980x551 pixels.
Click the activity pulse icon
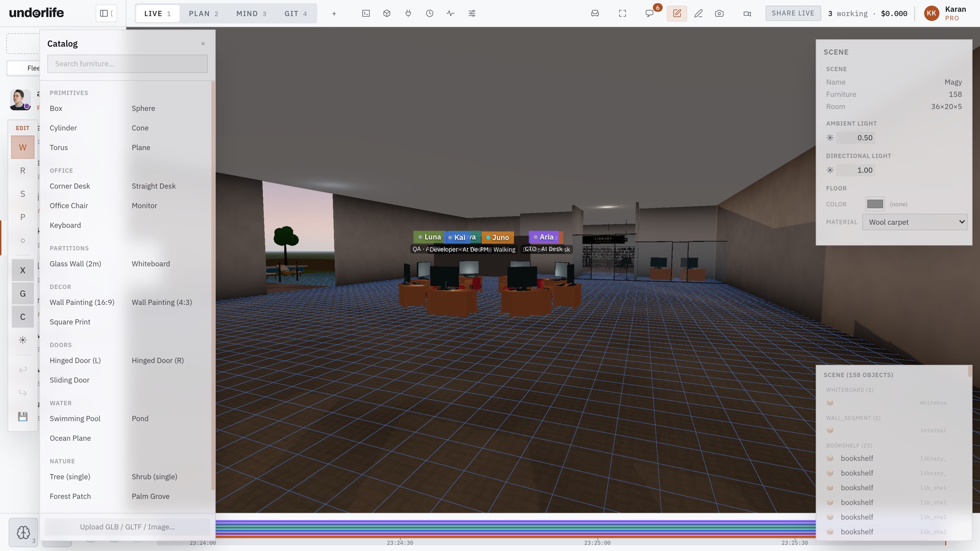(x=451, y=13)
